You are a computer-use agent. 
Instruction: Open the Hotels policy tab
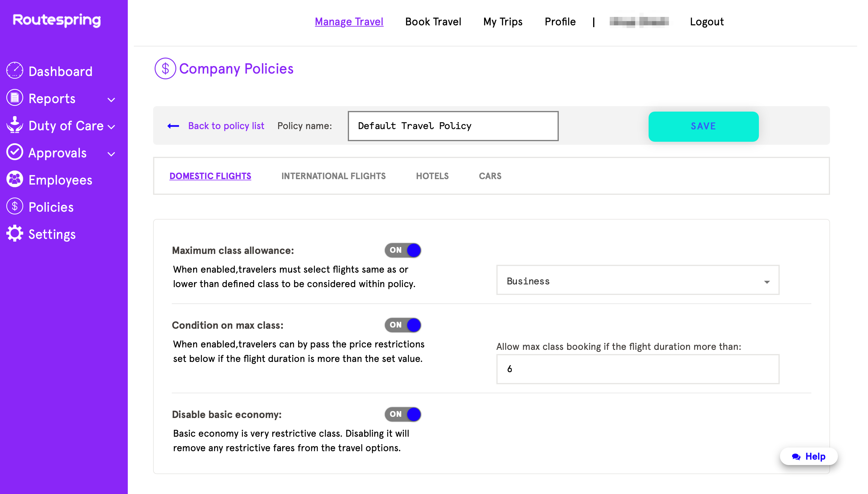point(432,176)
